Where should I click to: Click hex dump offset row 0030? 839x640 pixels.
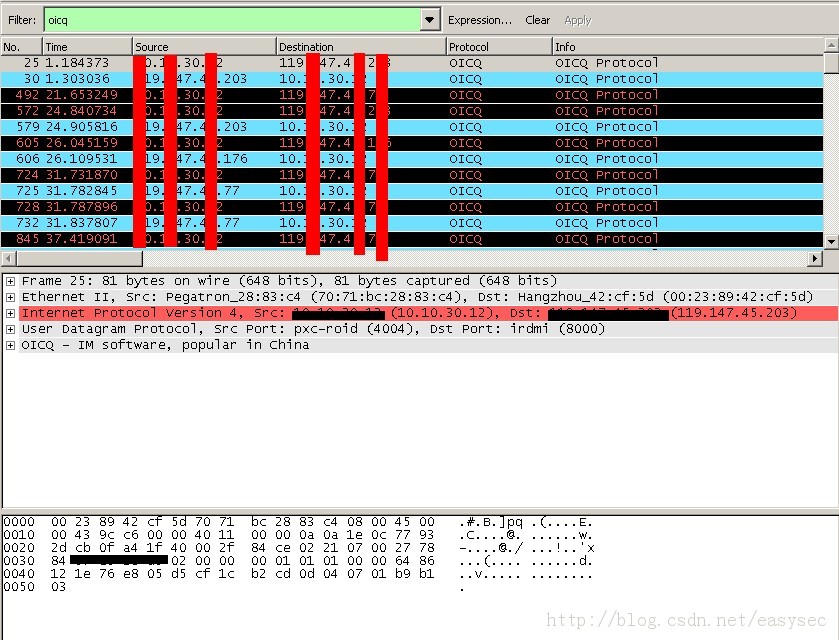[x=19, y=561]
